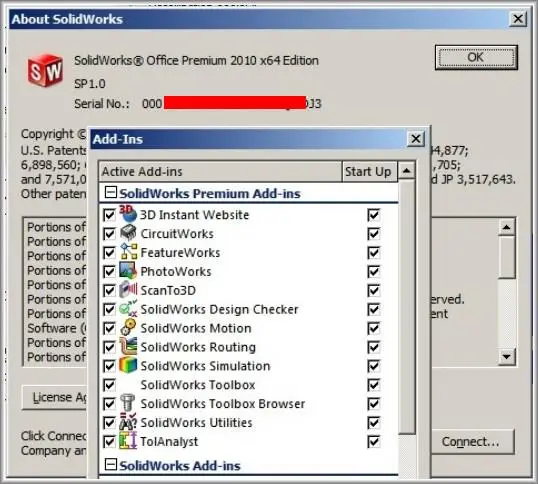Viewport: 538px width, 484px height.
Task: Click About text box scroll up arrow
Action: (x=507, y=227)
